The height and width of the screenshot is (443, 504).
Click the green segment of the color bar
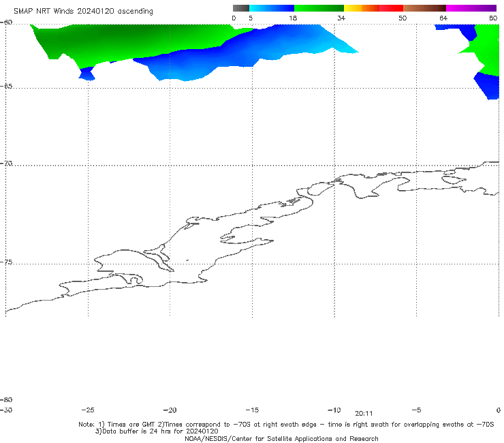(x=319, y=8)
